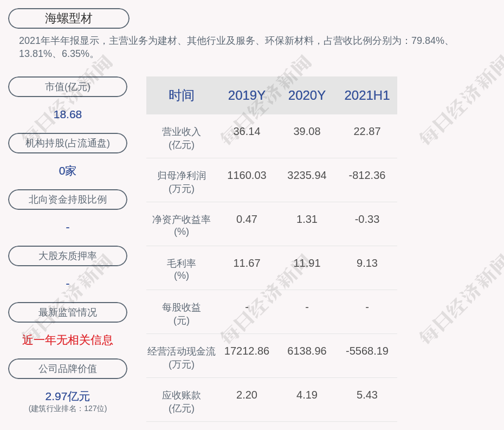Select the -812.36 net profit value

367,176
